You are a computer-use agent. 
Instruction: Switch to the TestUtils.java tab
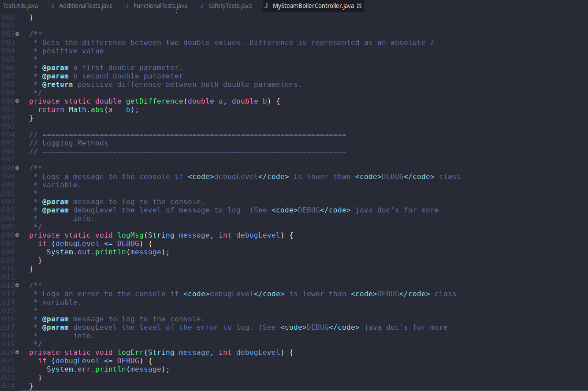(20, 6)
